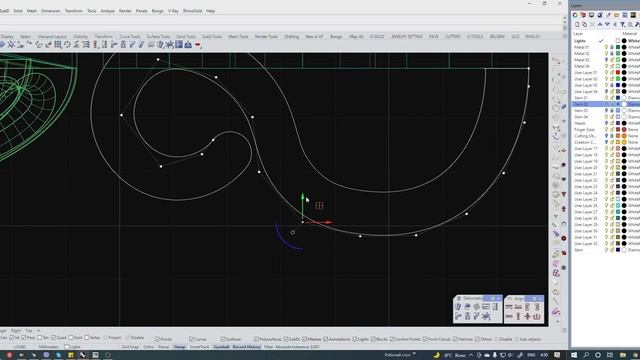Click the rotate circular arrow icon in toolbar
This screenshot has height=360, width=640.
pyautogui.click(x=67, y=45)
